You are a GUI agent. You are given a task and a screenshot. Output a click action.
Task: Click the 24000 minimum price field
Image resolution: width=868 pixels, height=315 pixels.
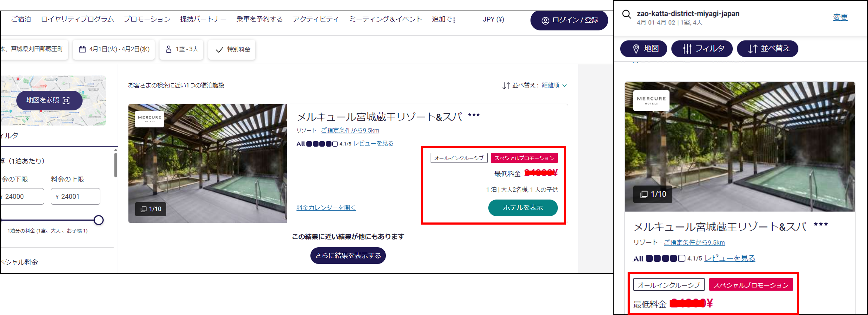point(22,196)
